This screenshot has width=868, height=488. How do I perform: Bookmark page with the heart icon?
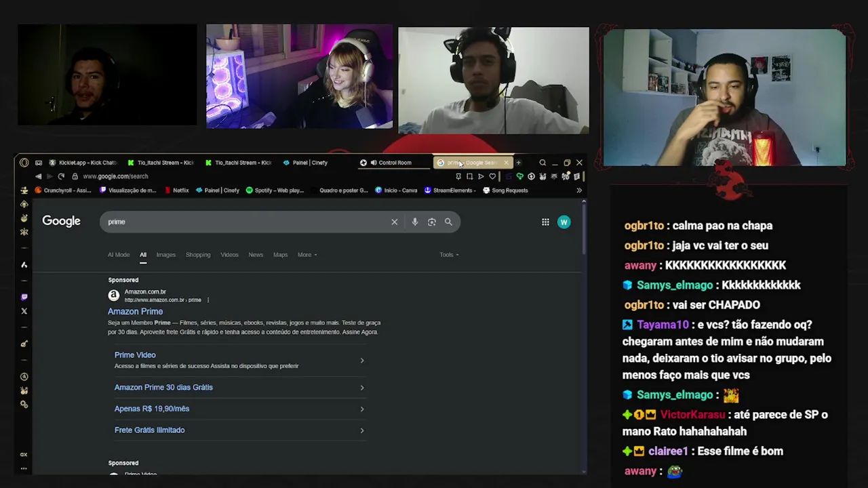pyautogui.click(x=492, y=176)
